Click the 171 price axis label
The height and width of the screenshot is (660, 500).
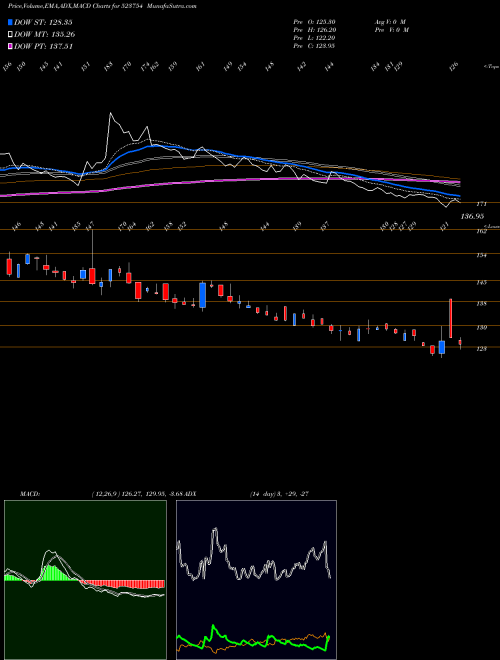481,204
